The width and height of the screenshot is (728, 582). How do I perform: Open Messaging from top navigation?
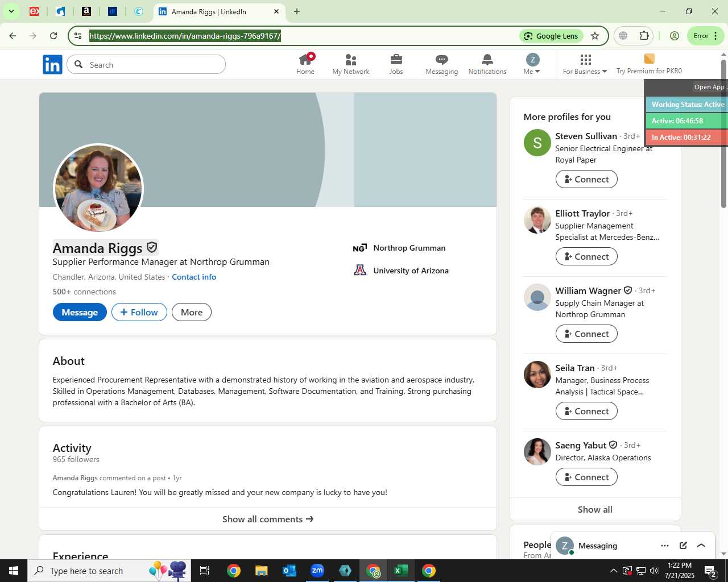pyautogui.click(x=442, y=64)
